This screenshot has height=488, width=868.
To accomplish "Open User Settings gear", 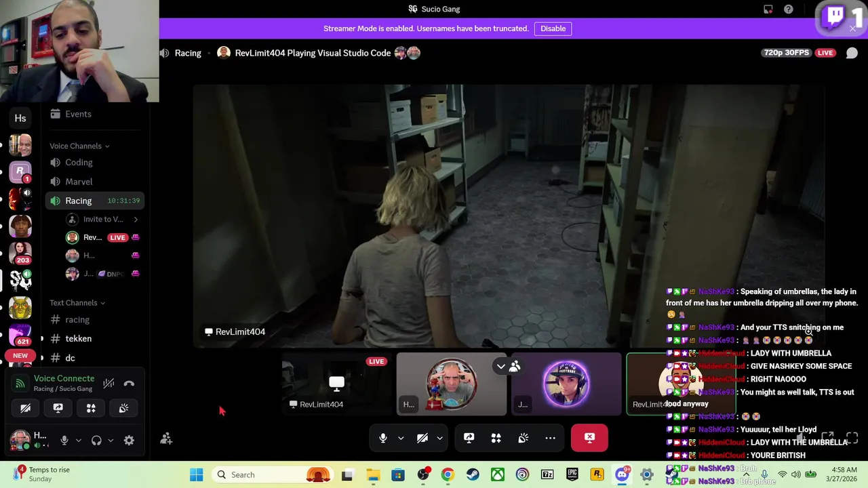I will coord(129,440).
